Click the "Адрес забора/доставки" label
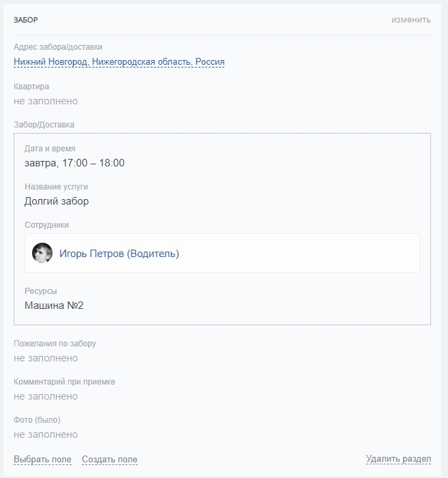Screen dimensions: 448x478 point(58,47)
